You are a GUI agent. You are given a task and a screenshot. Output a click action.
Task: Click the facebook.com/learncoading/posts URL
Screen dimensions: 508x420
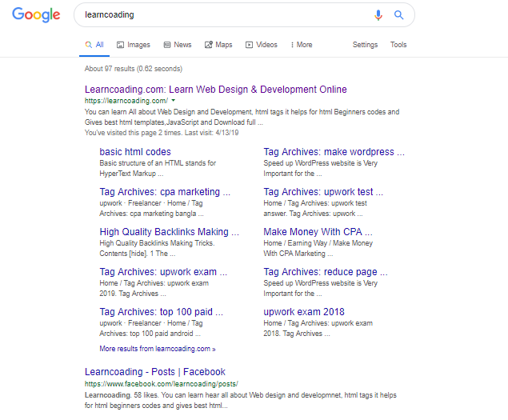162,384
